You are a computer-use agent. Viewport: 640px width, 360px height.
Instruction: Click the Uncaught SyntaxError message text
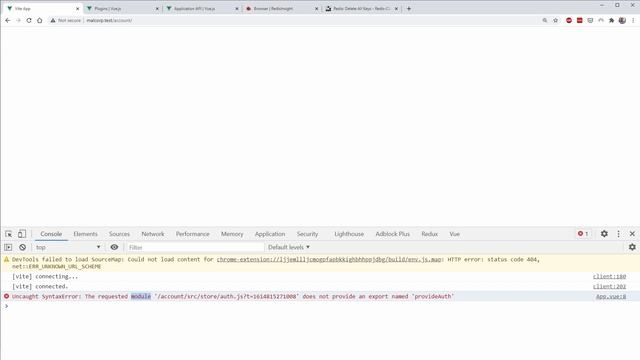tap(233, 296)
